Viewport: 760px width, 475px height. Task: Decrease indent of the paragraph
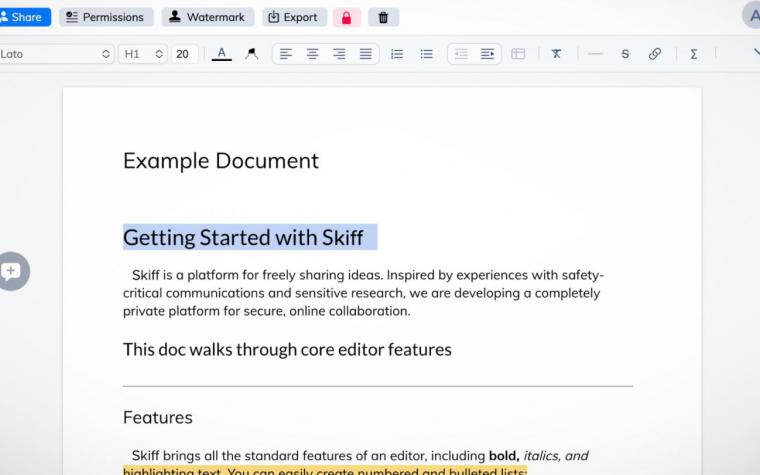coord(461,54)
